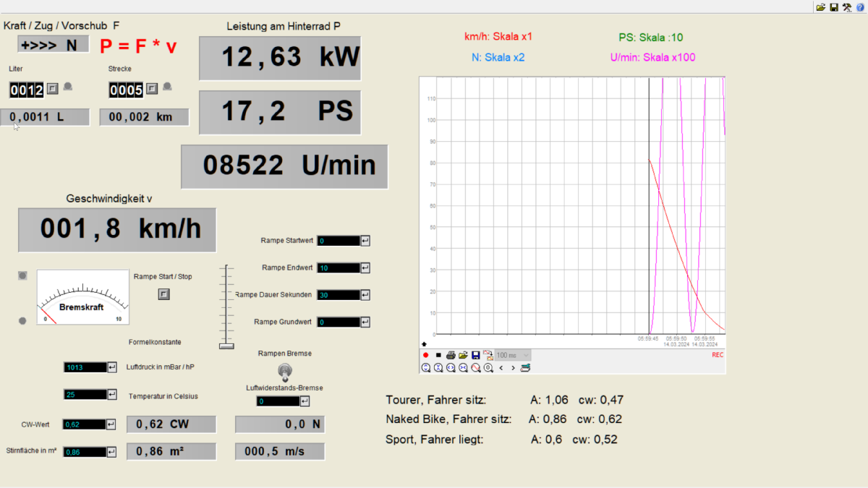
Task: Adjust the vertical Bremskraft ramp slider
Action: [x=227, y=346]
